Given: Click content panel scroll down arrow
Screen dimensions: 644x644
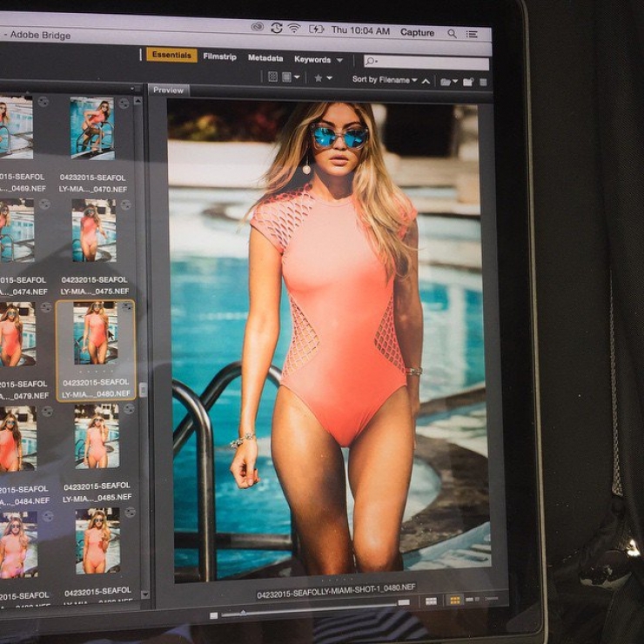Looking at the screenshot, I should point(144,594).
